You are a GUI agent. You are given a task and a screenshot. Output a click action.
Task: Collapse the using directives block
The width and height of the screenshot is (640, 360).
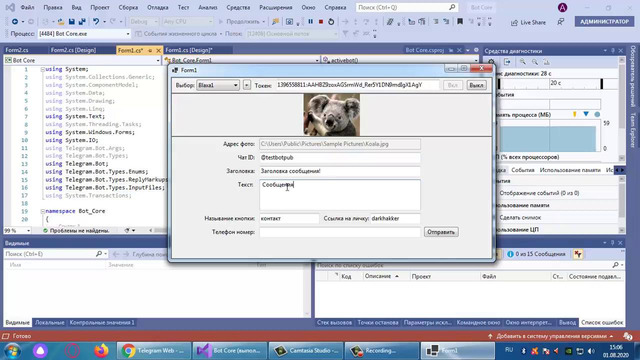pyautogui.click(x=42, y=69)
